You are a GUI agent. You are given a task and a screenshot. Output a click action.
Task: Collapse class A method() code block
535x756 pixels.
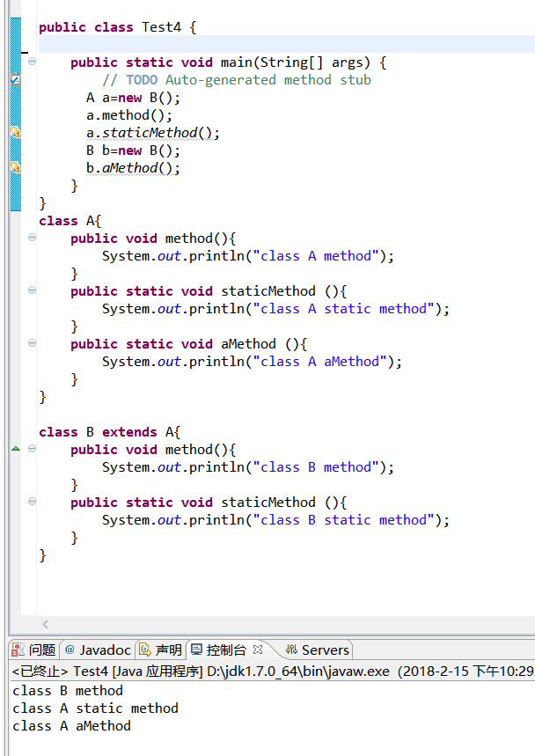[x=33, y=239]
